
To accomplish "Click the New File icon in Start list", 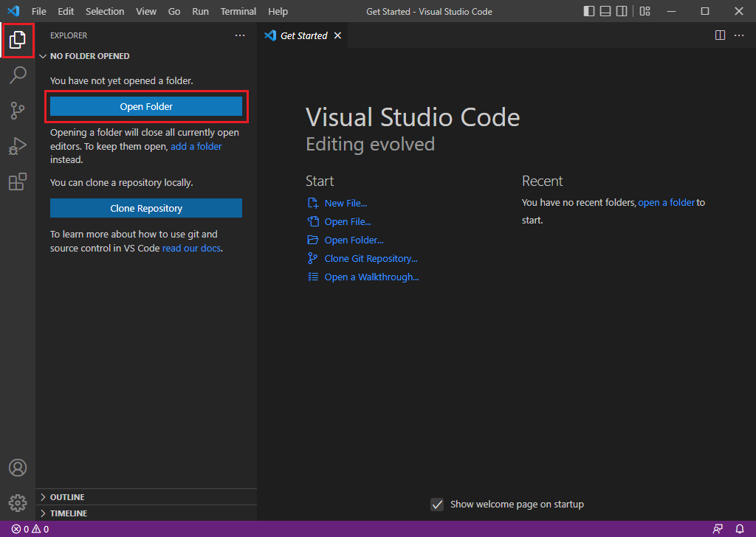I will coord(313,203).
